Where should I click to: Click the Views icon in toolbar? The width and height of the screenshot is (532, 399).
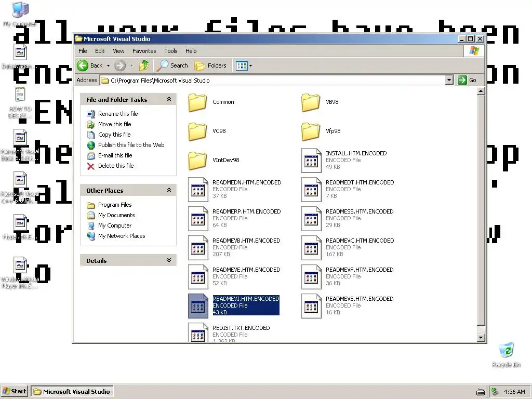[242, 65]
